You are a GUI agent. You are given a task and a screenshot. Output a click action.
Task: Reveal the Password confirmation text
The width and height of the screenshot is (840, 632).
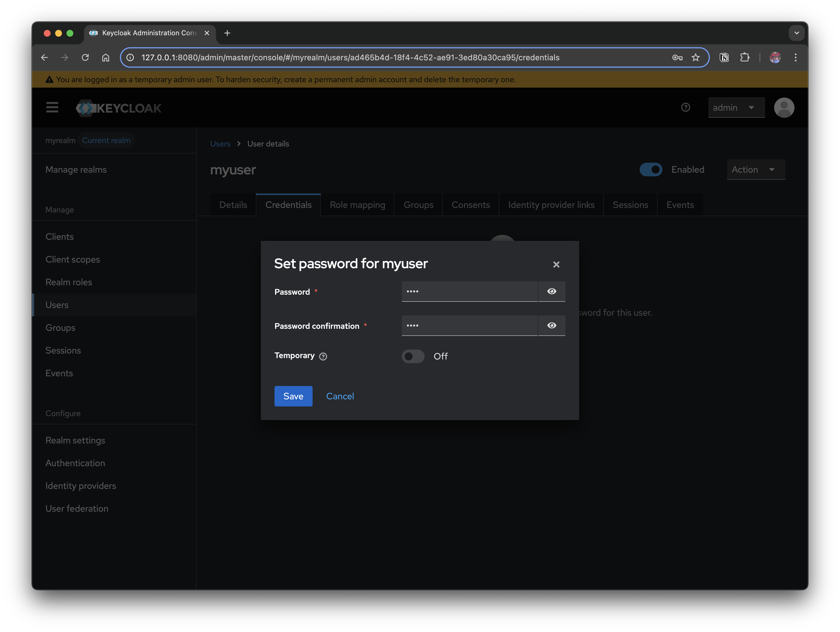pyautogui.click(x=551, y=326)
